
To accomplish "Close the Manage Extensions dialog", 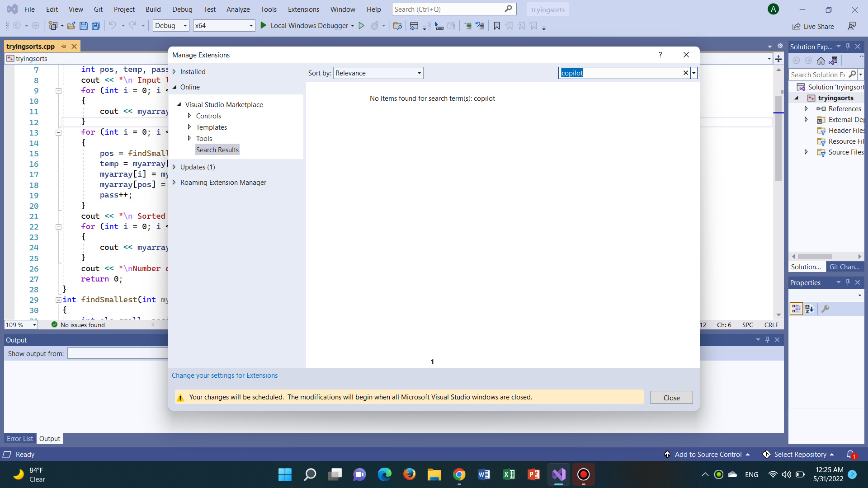I will tap(686, 55).
